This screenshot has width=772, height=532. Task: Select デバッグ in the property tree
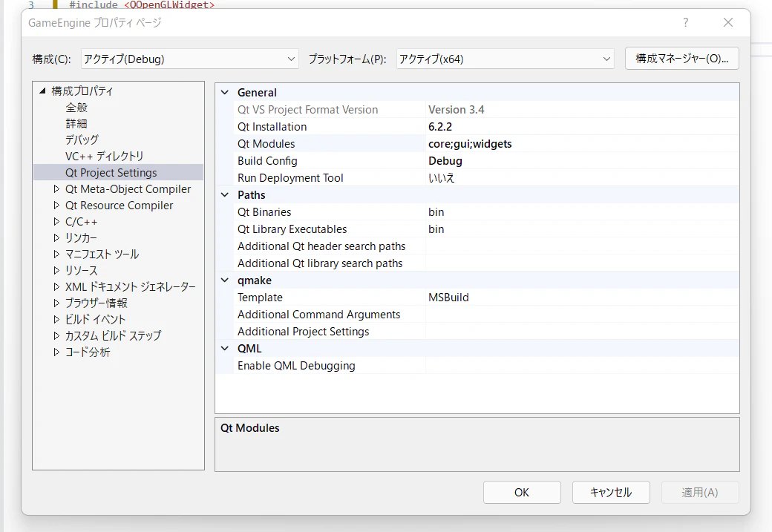click(82, 139)
